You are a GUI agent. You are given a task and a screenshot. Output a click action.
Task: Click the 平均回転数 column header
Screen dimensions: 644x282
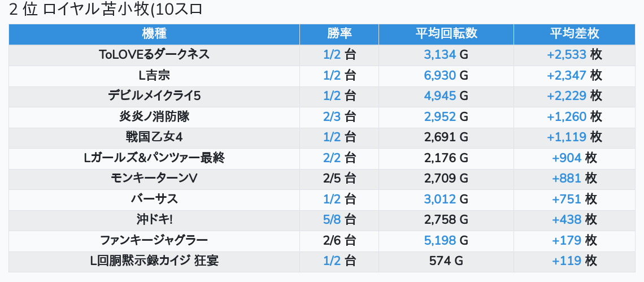(x=446, y=34)
